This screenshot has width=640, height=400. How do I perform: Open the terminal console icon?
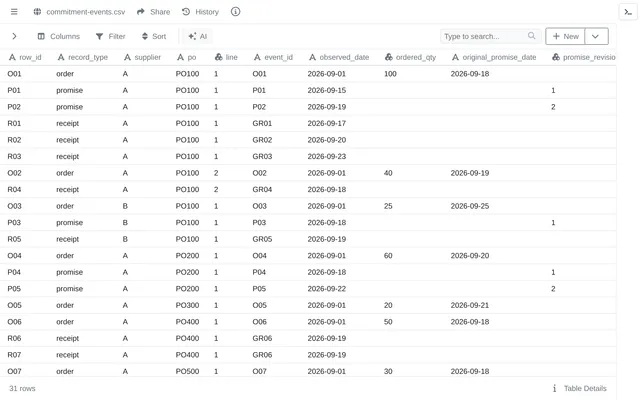click(628, 12)
